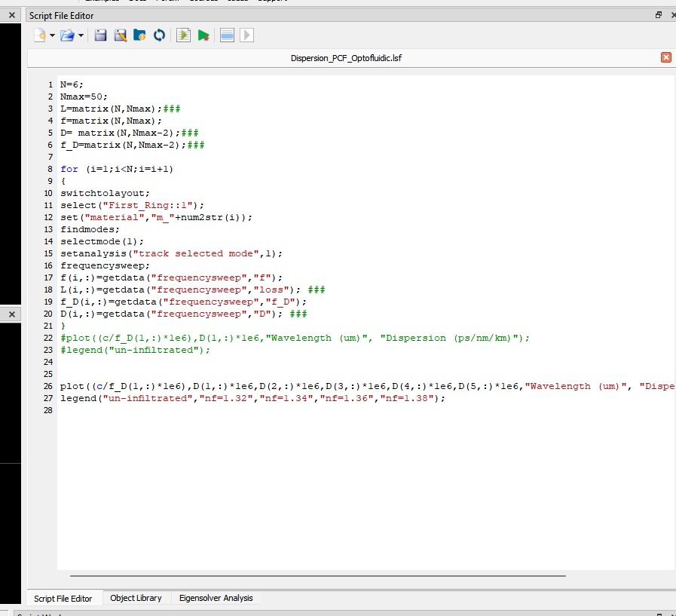Screen dimensions: 676x616
Task: Click the Save As icon with pencil
Action: point(120,35)
